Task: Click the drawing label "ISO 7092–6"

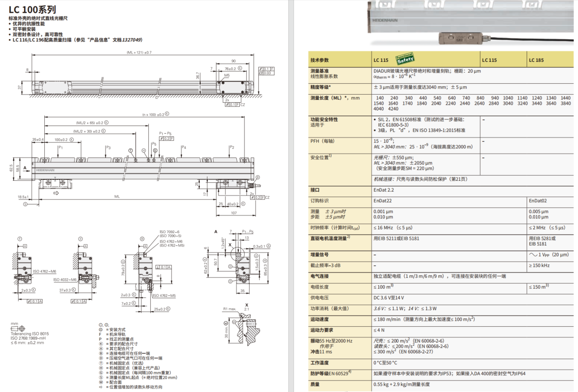Action: pyautogui.click(x=169, y=232)
